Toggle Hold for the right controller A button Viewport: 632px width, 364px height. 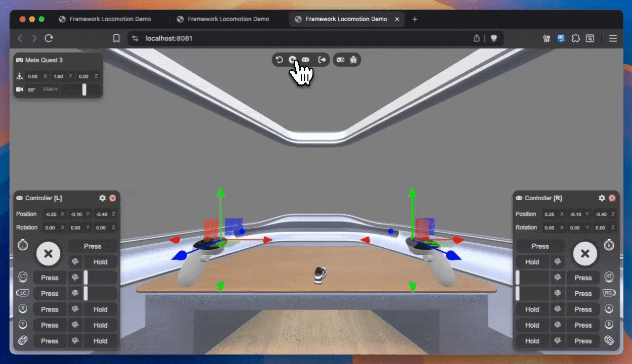[x=532, y=309]
